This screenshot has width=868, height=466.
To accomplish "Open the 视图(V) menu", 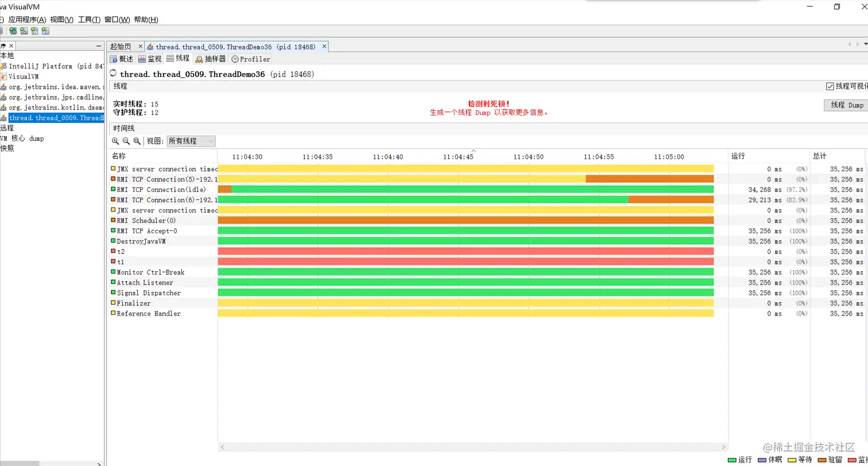I will [x=62, y=20].
